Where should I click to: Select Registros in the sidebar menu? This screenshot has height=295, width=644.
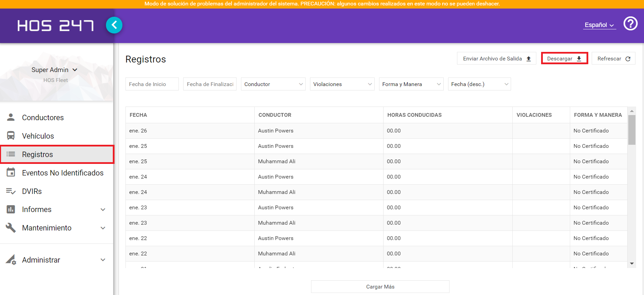pos(57,154)
